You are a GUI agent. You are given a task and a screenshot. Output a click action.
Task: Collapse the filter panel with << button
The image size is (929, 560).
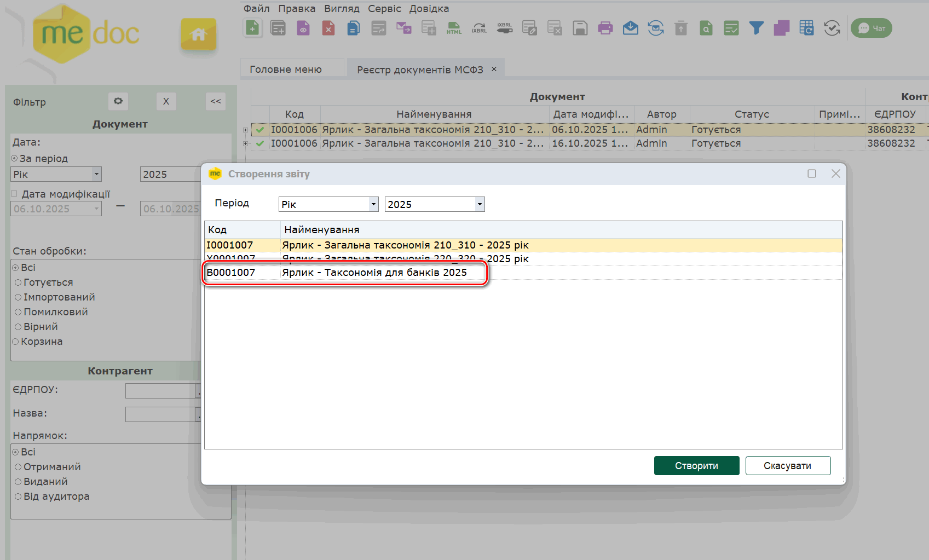216,101
